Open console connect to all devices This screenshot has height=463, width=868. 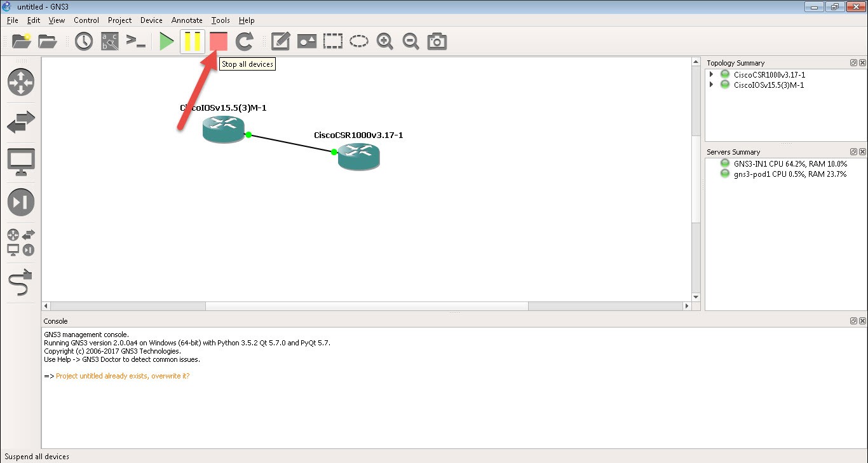click(x=135, y=42)
